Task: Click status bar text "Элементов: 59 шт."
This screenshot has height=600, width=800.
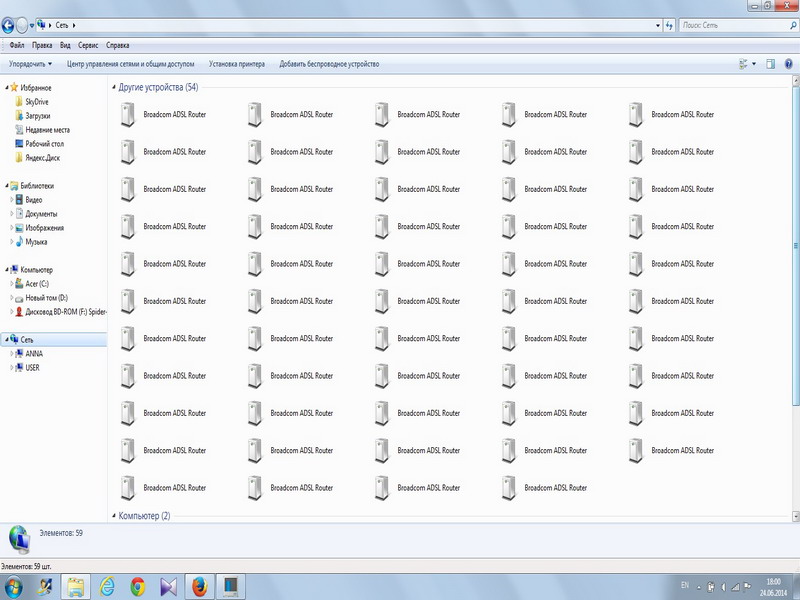Action: coord(26,566)
